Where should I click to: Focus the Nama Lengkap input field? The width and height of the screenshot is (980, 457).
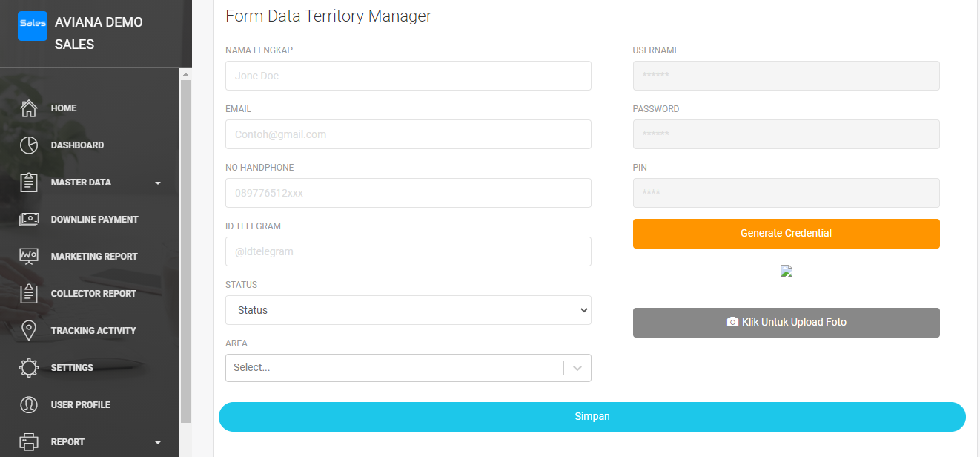tap(408, 76)
